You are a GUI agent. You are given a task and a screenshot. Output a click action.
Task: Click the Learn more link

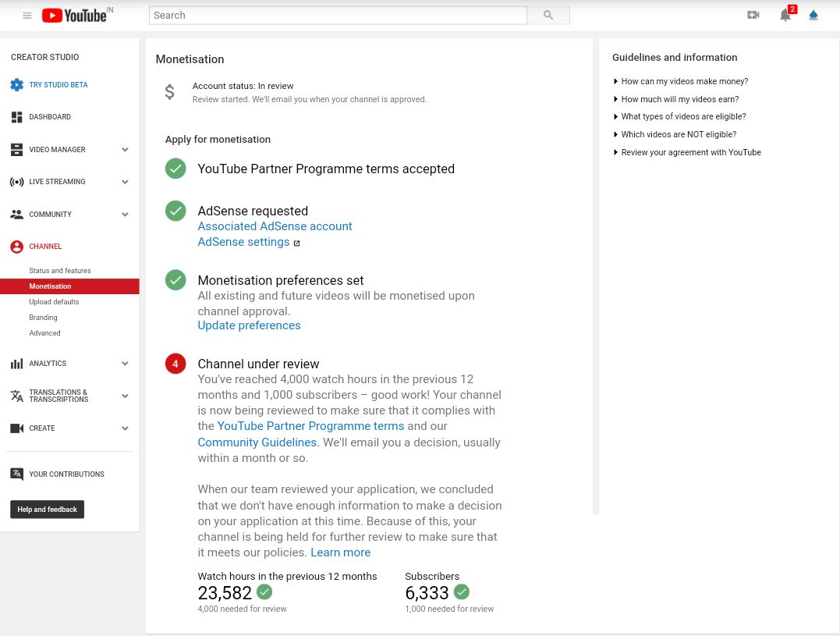341,553
